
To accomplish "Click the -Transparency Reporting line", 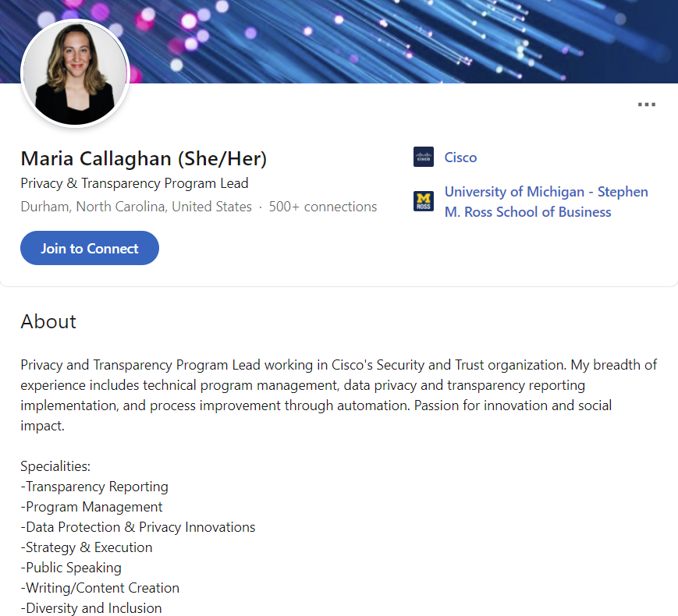I will pos(94,487).
